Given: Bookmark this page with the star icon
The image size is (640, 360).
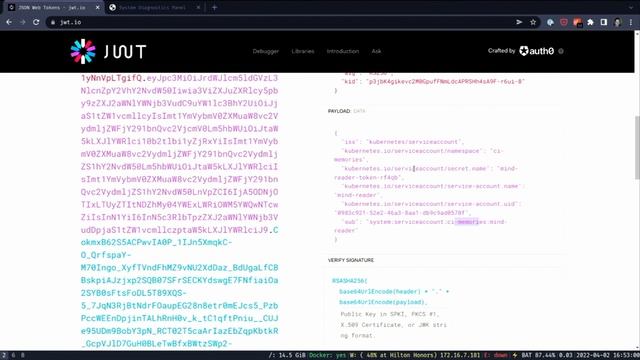Looking at the screenshot, I should [533, 22].
